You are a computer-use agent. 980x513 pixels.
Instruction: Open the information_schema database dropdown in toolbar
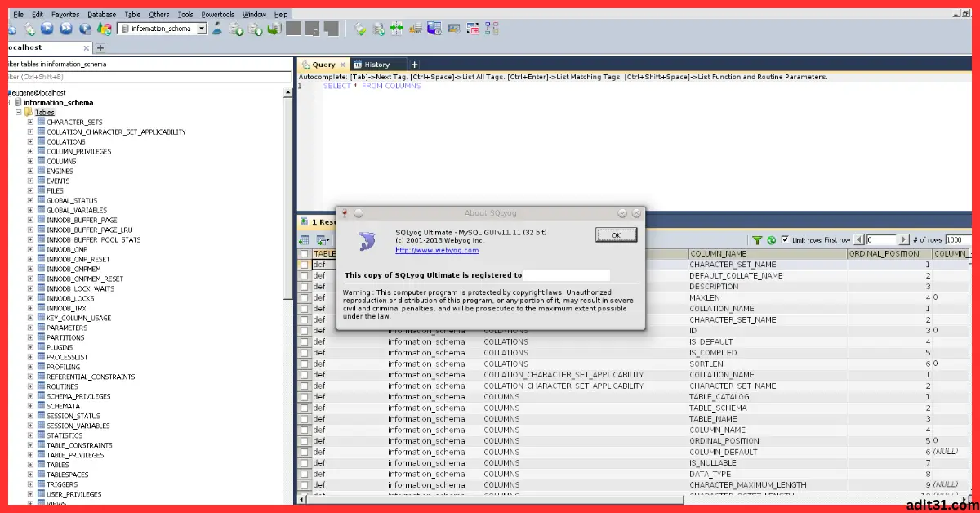(202, 29)
